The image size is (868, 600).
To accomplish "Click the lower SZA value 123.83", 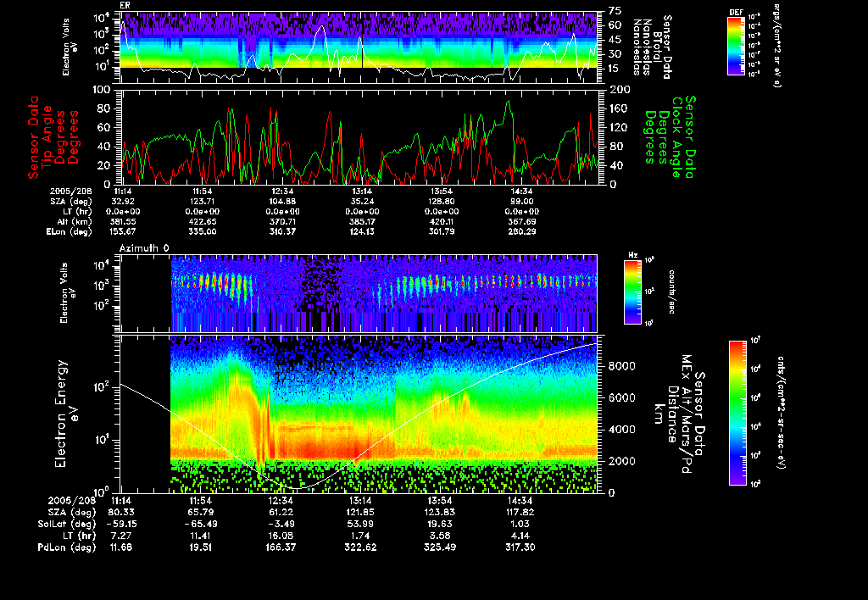I will point(440,513).
